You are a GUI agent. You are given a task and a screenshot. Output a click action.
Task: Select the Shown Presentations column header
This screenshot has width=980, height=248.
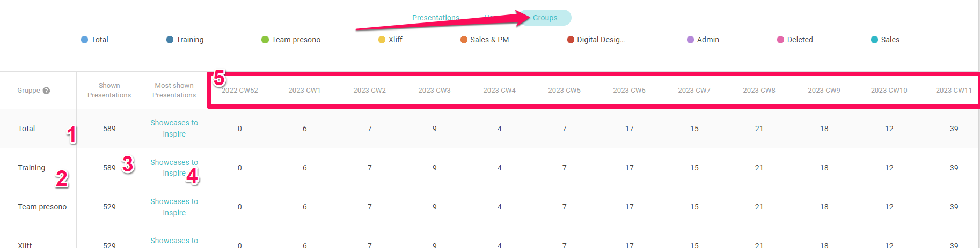click(109, 91)
